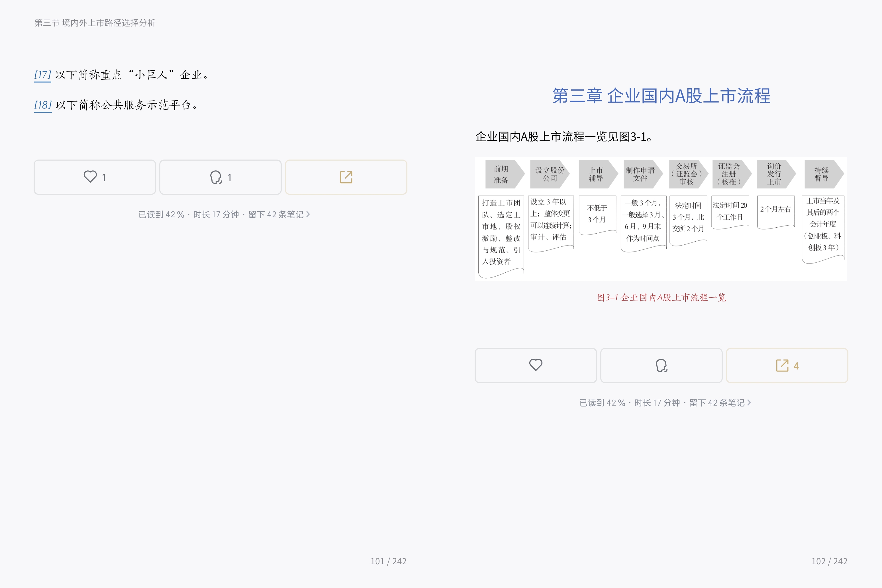Image resolution: width=882 pixels, height=588 pixels.
Task: Open footnote link [17]
Action: tap(42, 75)
